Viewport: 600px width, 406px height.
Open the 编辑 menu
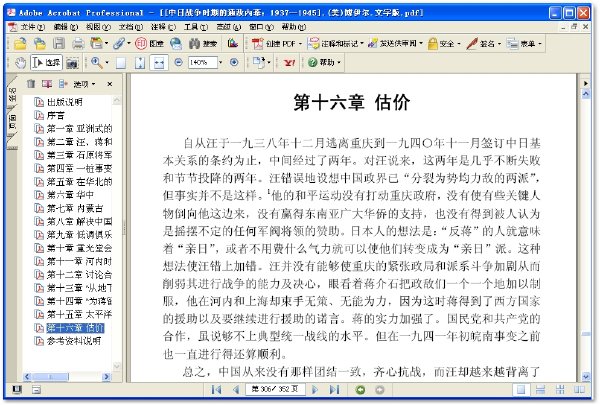(66, 27)
